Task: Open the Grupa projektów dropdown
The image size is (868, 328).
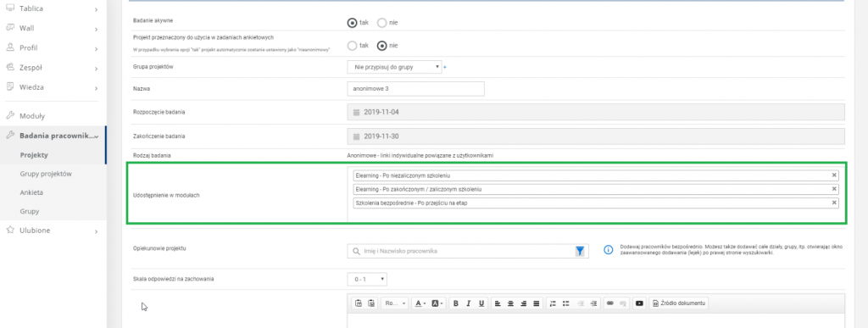Action: 394,67
